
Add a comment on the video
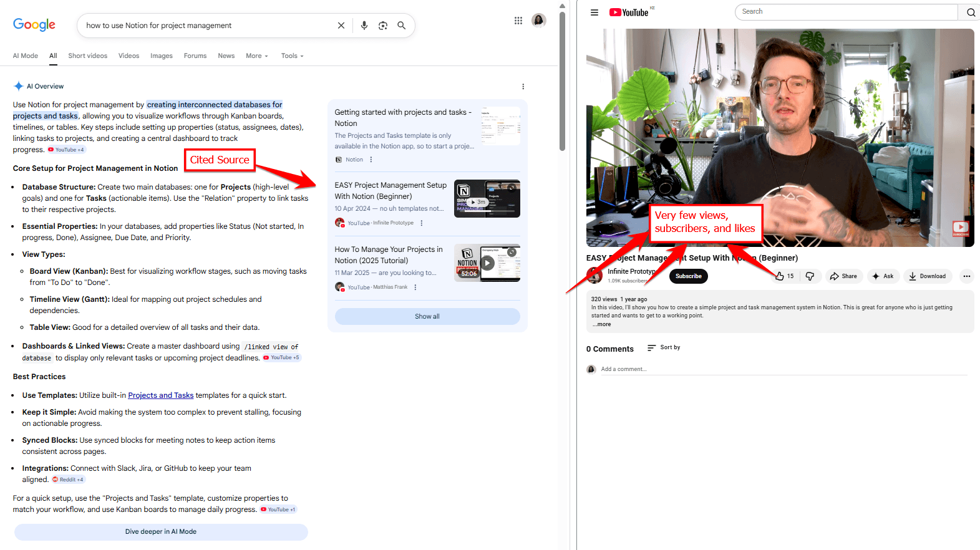[x=784, y=369]
